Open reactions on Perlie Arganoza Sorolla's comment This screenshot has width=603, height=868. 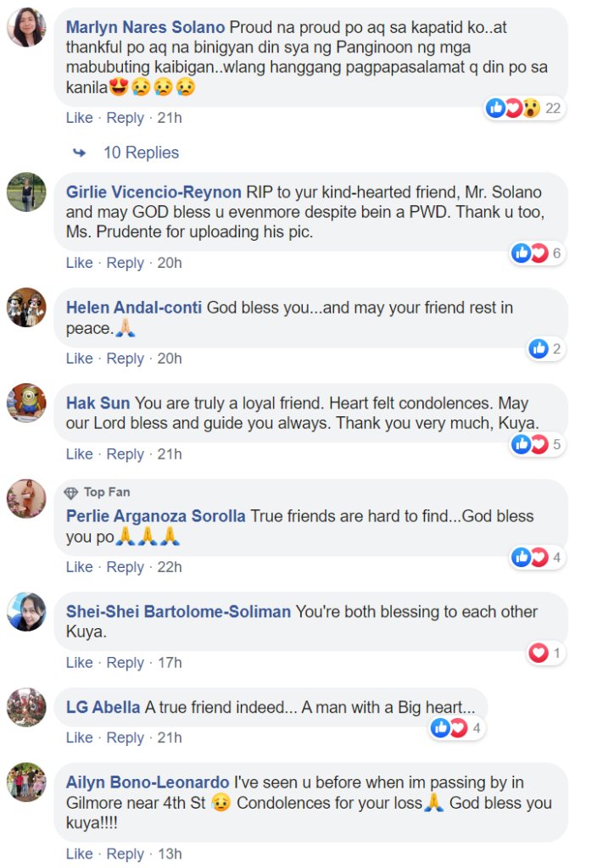[538, 557]
